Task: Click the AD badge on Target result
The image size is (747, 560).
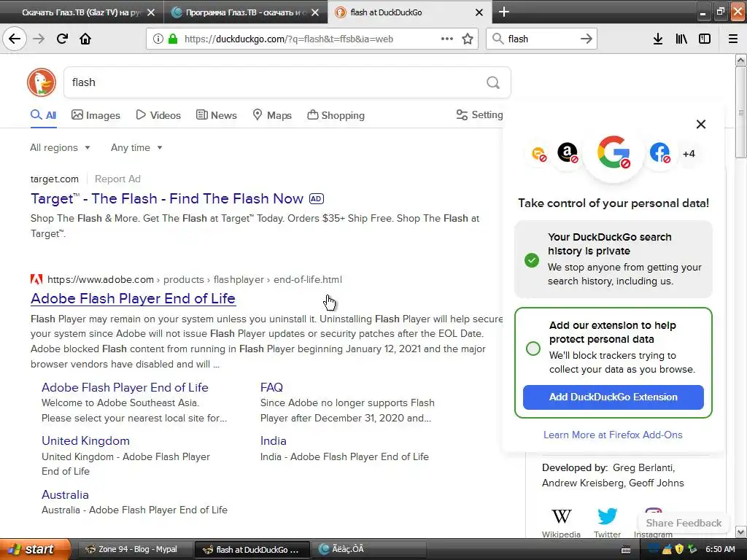Action: [317, 198]
